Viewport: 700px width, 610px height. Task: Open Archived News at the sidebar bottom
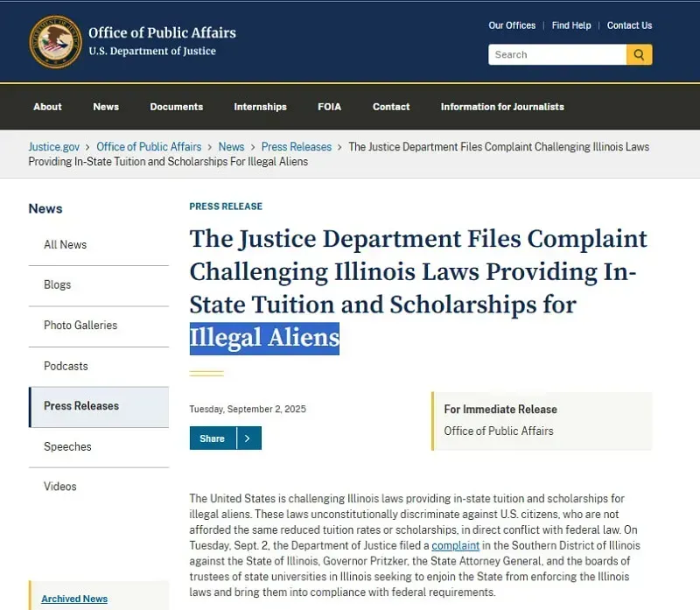(73, 599)
